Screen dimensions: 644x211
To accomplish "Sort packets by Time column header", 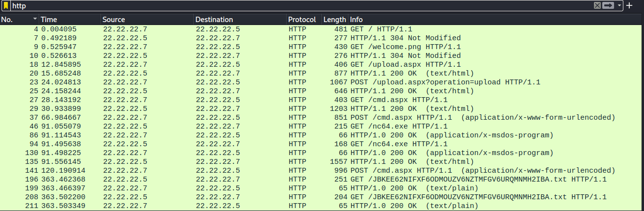I will point(69,20).
